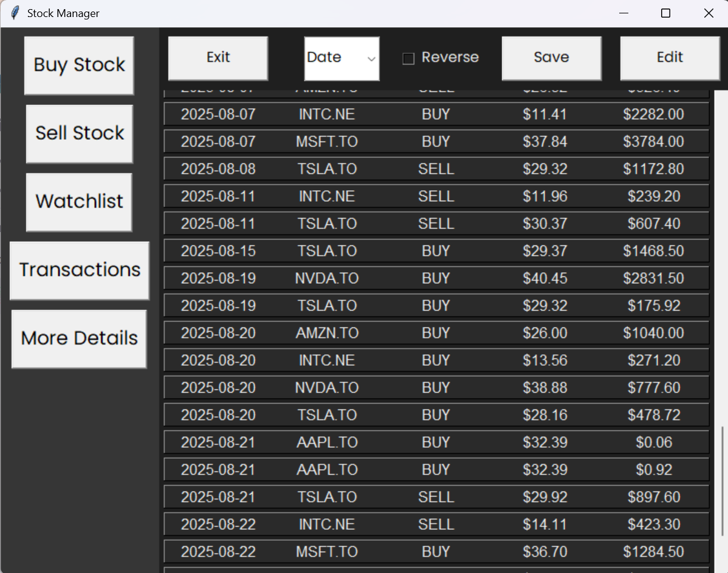
Task: Select the $1172.80 total cell
Action: (654, 169)
